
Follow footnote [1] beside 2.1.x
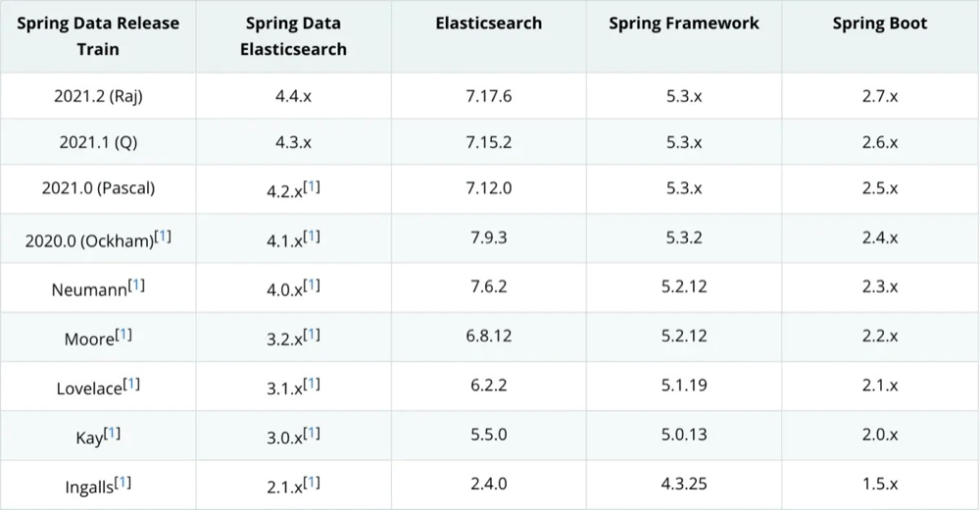tap(312, 482)
